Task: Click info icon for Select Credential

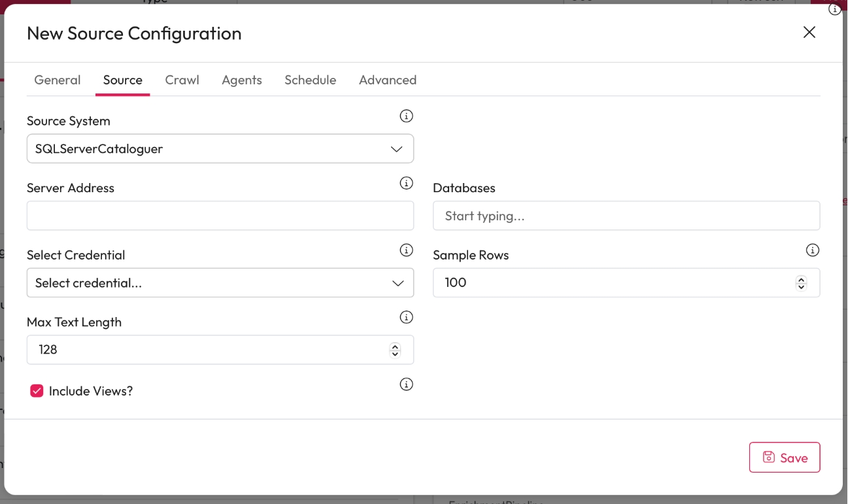Action: click(x=406, y=250)
